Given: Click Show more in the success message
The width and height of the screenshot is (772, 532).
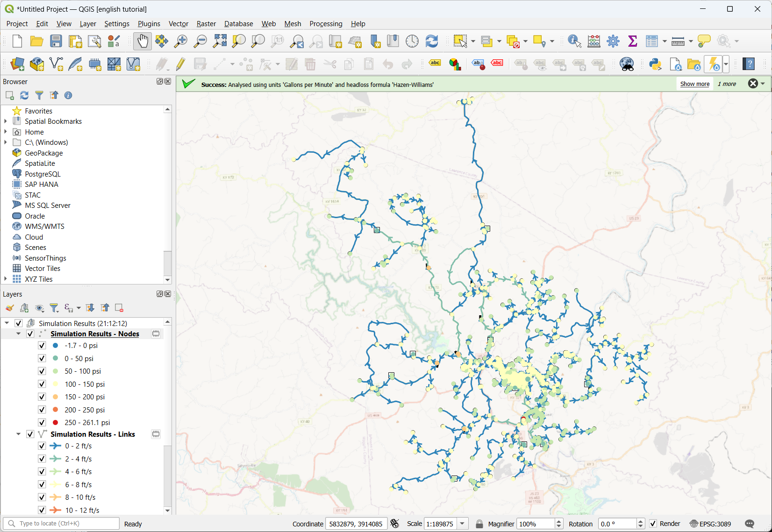Looking at the screenshot, I should (694, 84).
